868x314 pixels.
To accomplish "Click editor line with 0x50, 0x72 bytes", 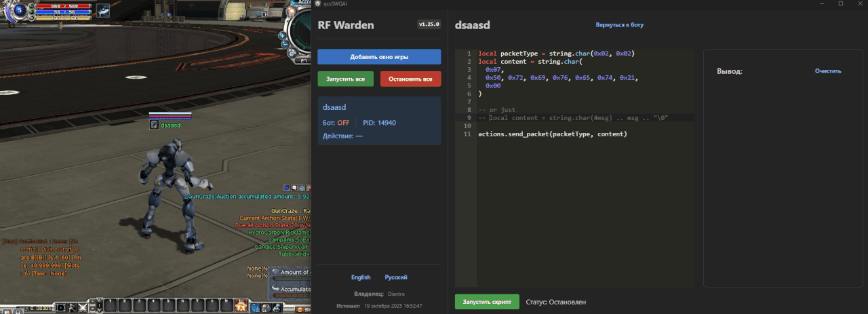I will [x=563, y=78].
